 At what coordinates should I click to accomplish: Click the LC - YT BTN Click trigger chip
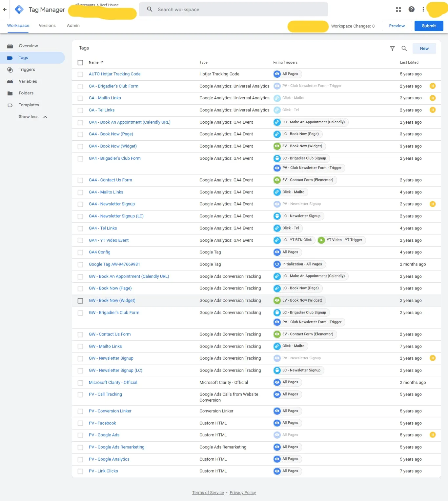[x=294, y=240]
